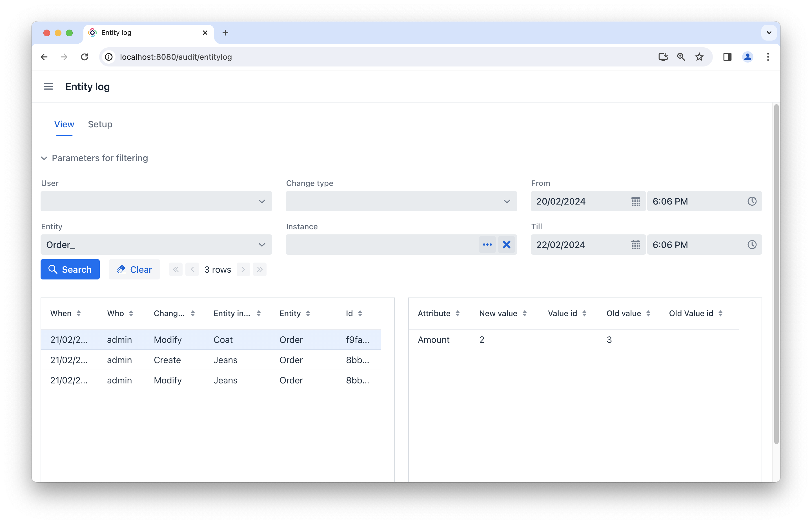Open the From time clock picker
This screenshot has width=812, height=524.
(x=752, y=201)
